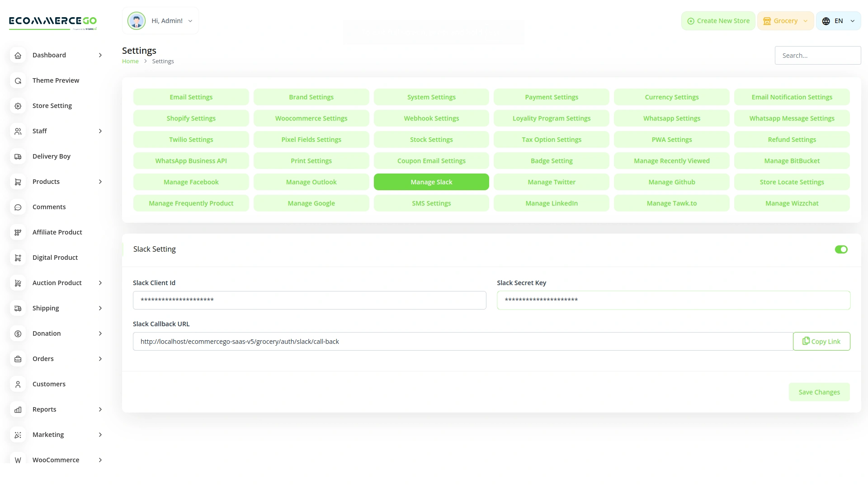Disable the Slack Setting toggle
Screen dimensions: 868x488
[841, 249]
